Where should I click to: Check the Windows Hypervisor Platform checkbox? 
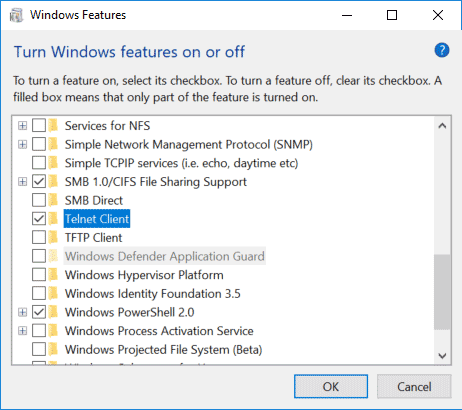pyautogui.click(x=39, y=275)
